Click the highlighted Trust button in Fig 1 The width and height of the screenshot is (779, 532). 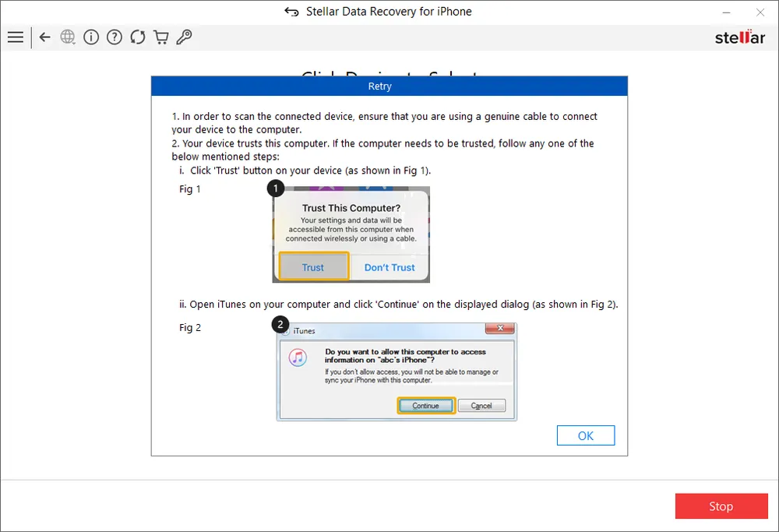(313, 267)
